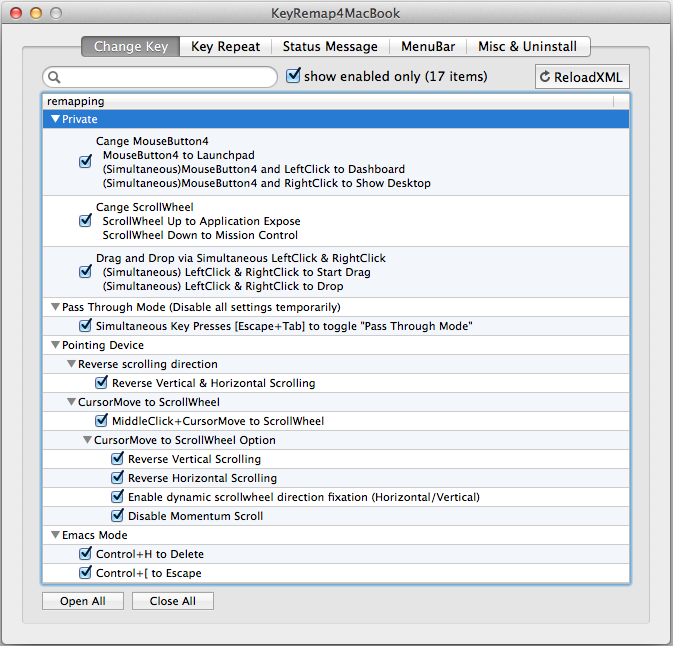Uncheck Reverse Vertical Scrolling option
673x646 pixels.
117,458
